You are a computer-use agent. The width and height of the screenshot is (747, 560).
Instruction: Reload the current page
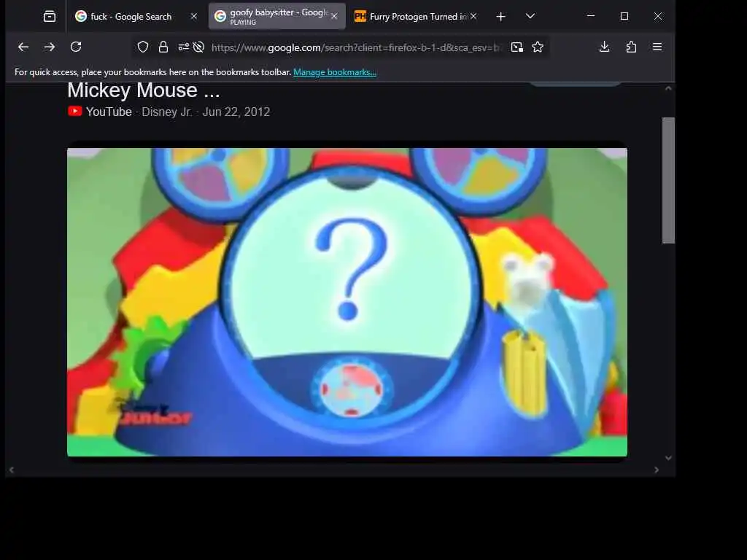pyautogui.click(x=76, y=47)
